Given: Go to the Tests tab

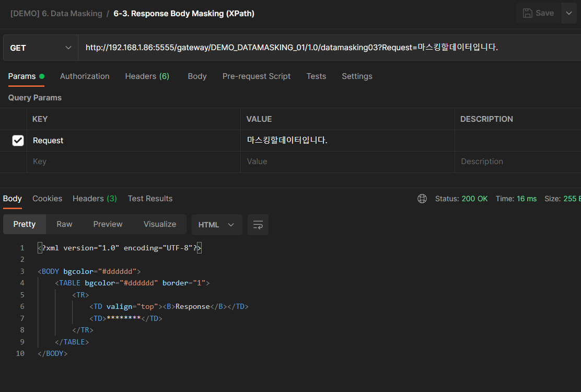Looking at the screenshot, I should pos(316,76).
